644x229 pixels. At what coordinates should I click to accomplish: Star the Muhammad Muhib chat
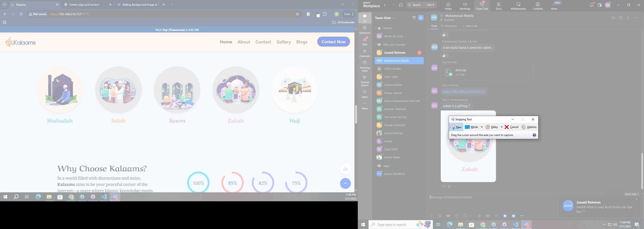(442, 16)
